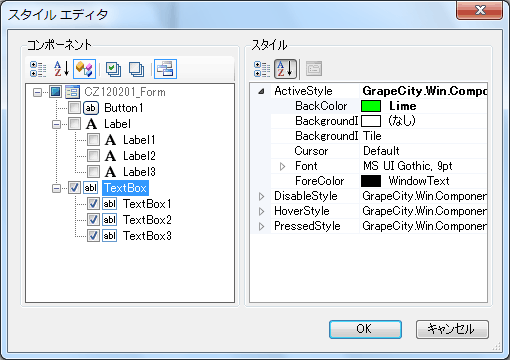The width and height of the screenshot is (510, 360).
Task: Click the black ForeColor swatch
Action: point(371,181)
